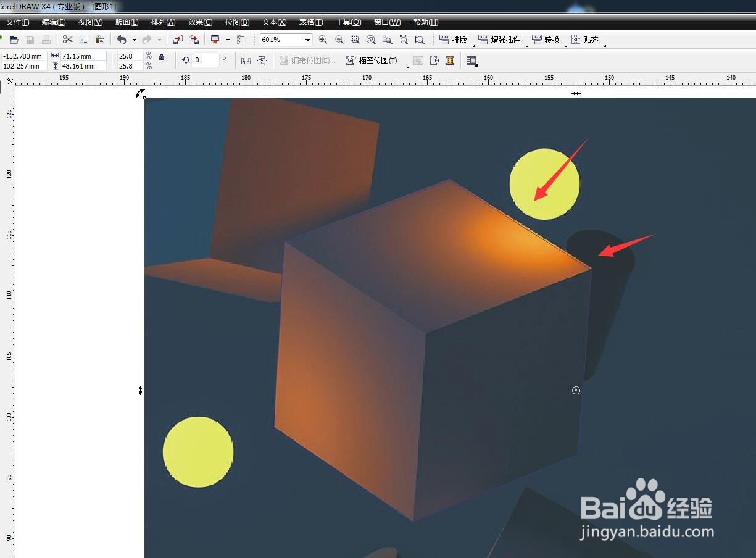Mirror the bitmap horizontally

[x=246, y=60]
